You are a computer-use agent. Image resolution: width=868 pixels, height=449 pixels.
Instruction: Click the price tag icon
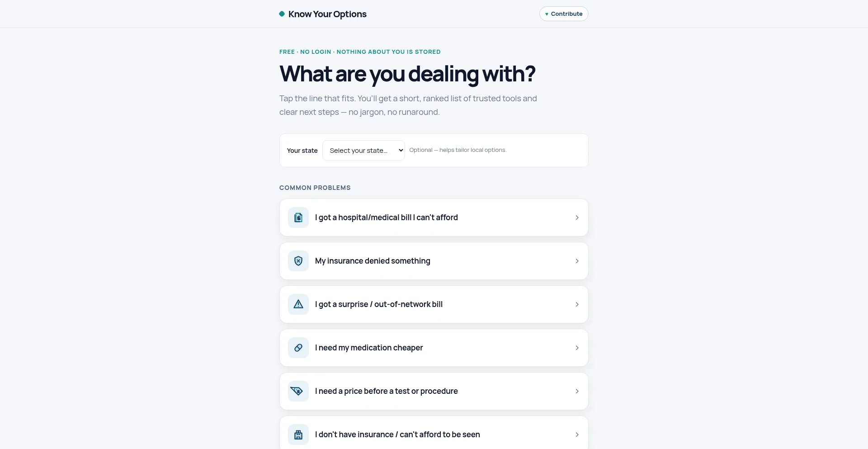(298, 391)
